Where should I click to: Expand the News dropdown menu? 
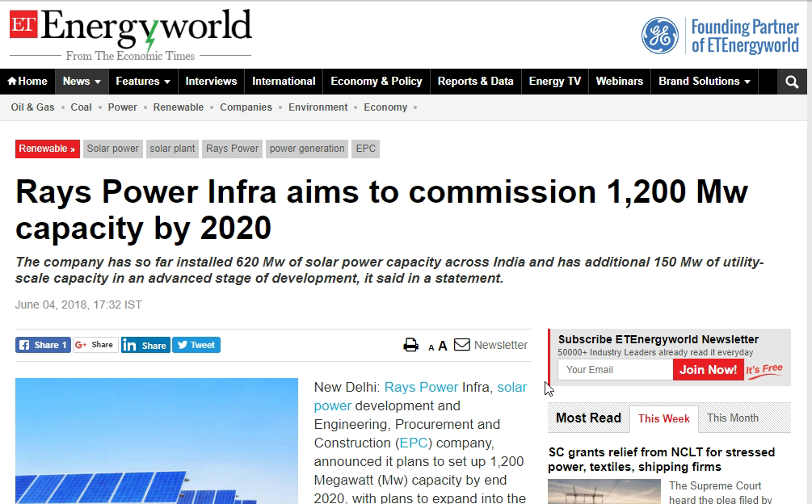pyautogui.click(x=82, y=82)
